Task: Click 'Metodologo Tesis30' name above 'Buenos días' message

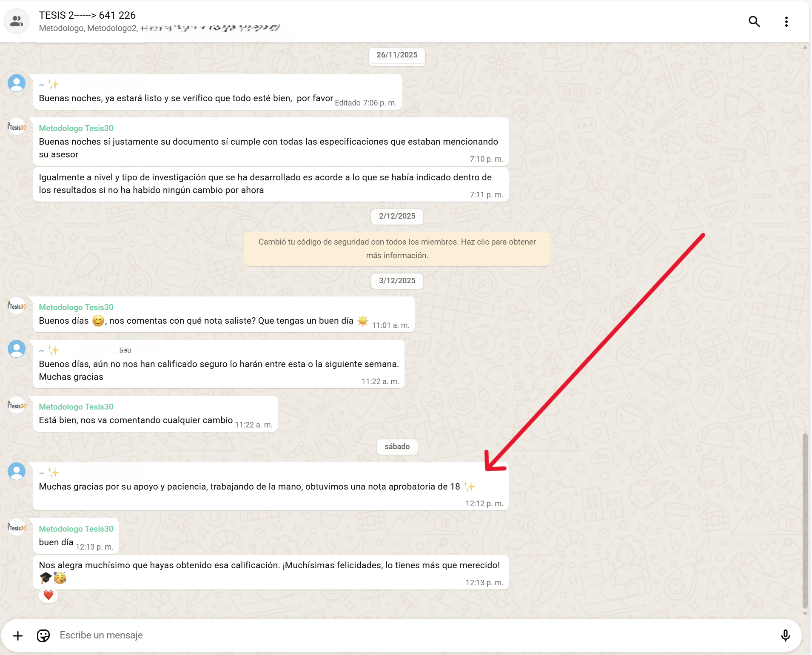Action: 76,307
